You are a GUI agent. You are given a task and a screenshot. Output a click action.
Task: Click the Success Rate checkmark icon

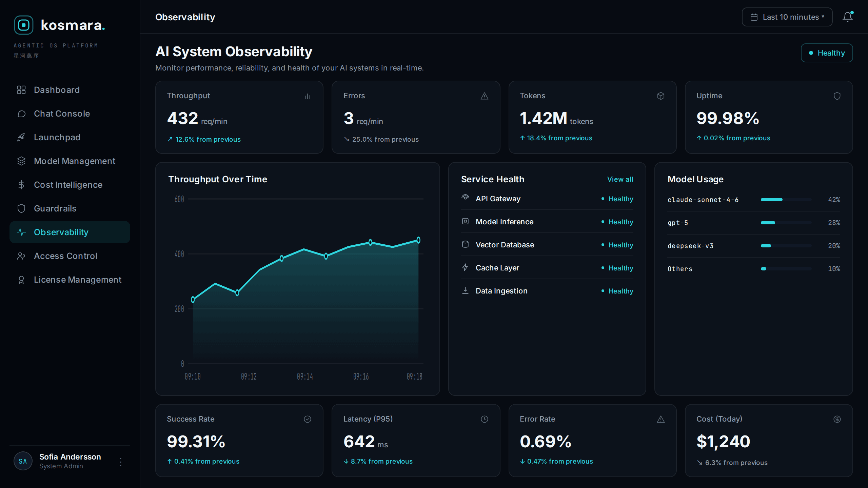pos(308,420)
